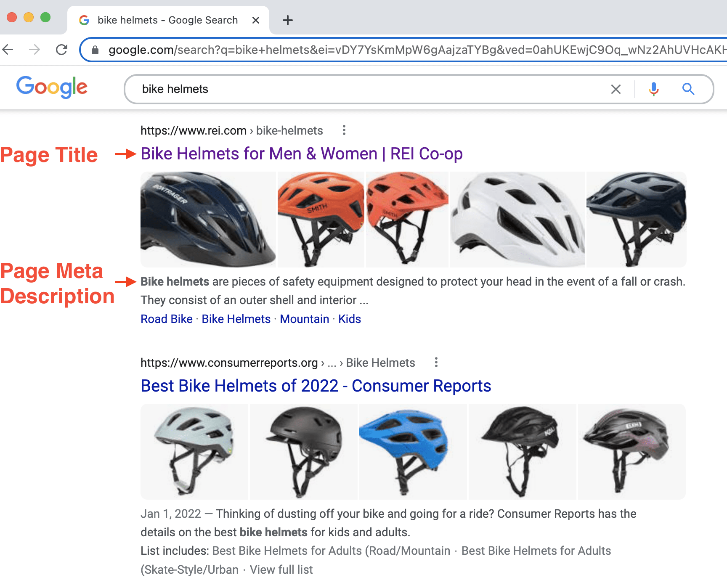Viewport: 727px width, 588px height.
Task: View site security lock info
Action: (x=95, y=50)
